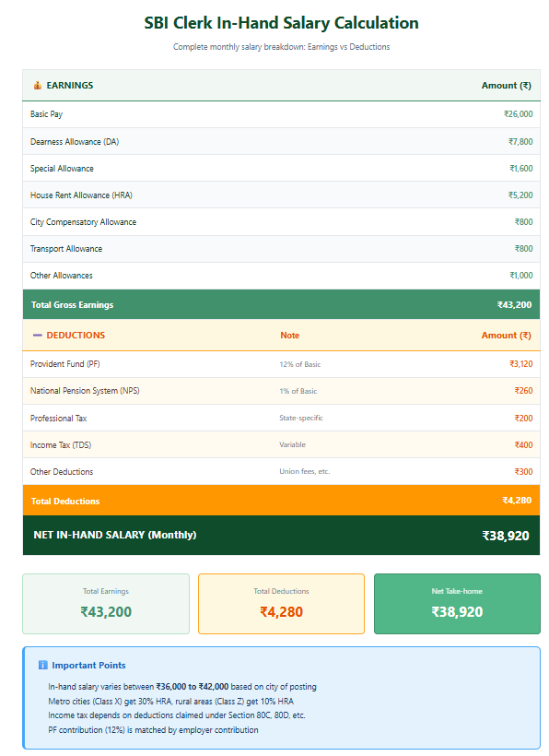Image resolution: width=549 pixels, height=756 pixels.
Task: Click the National Pension System (NPS) label
Action: (x=85, y=391)
